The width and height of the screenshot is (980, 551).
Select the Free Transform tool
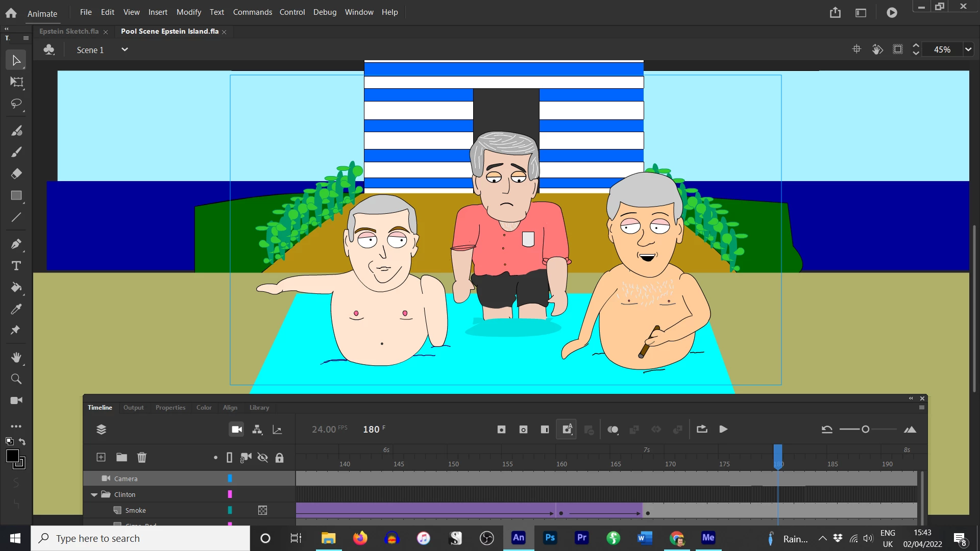point(16,82)
